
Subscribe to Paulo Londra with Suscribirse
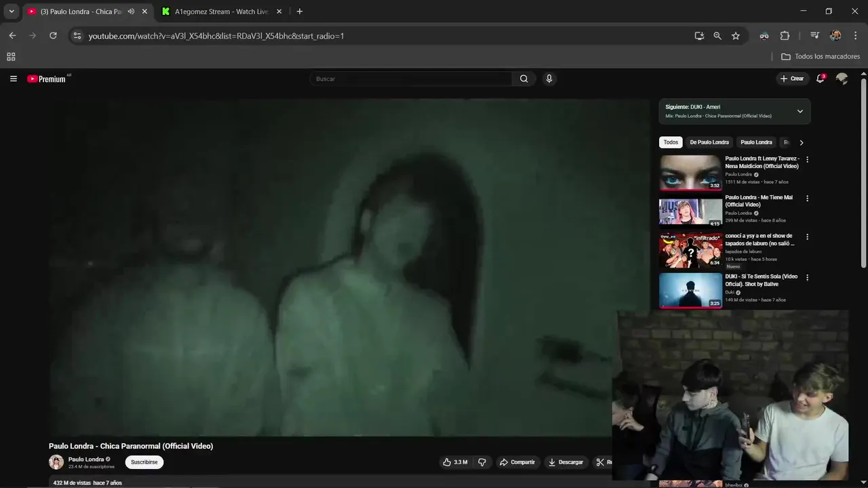144,462
